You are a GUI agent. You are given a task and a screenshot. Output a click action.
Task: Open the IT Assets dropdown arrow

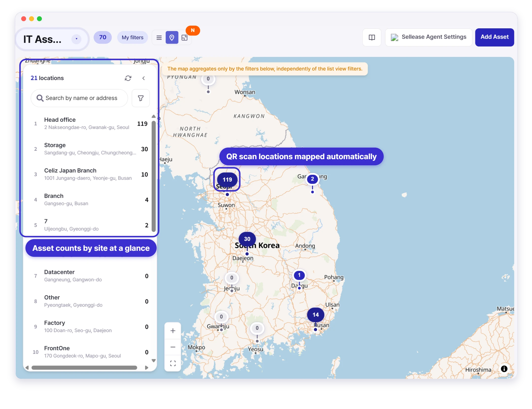[76, 39]
